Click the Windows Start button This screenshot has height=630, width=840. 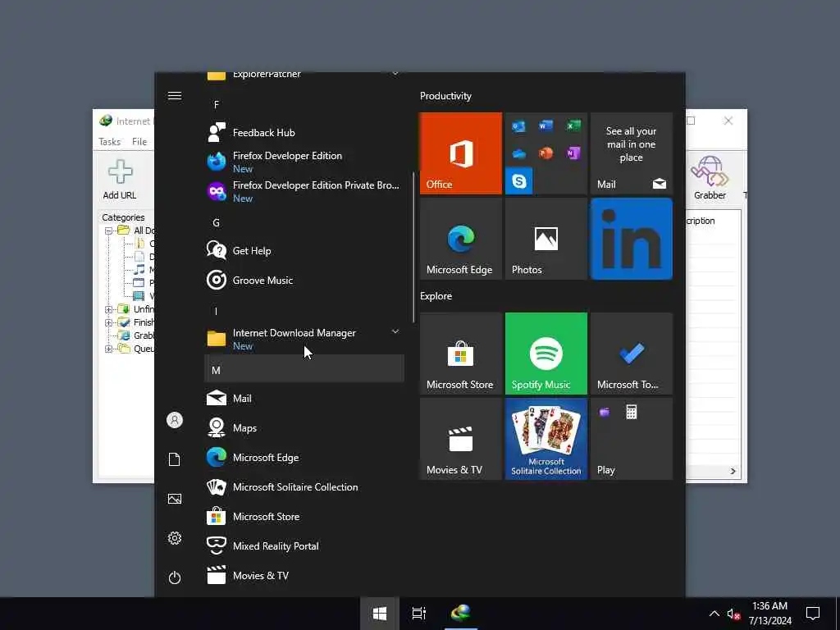point(380,614)
